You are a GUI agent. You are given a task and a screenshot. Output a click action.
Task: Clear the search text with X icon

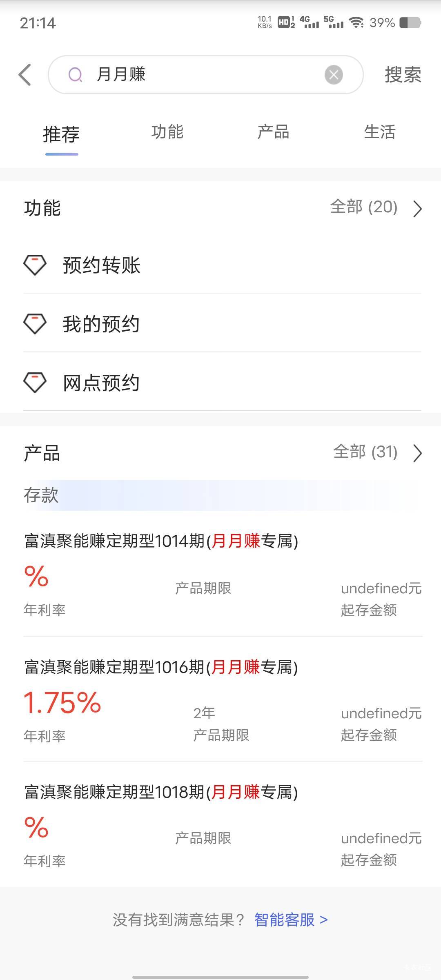tap(334, 75)
